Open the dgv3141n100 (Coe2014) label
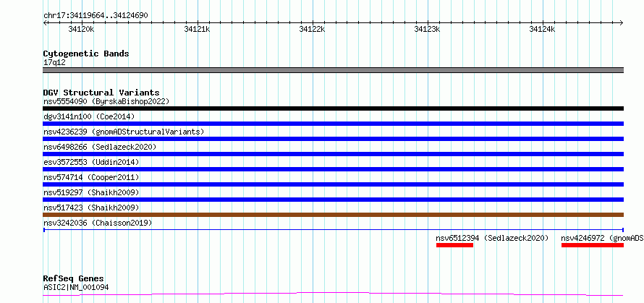The width and height of the screenshot is (644, 303). point(89,116)
